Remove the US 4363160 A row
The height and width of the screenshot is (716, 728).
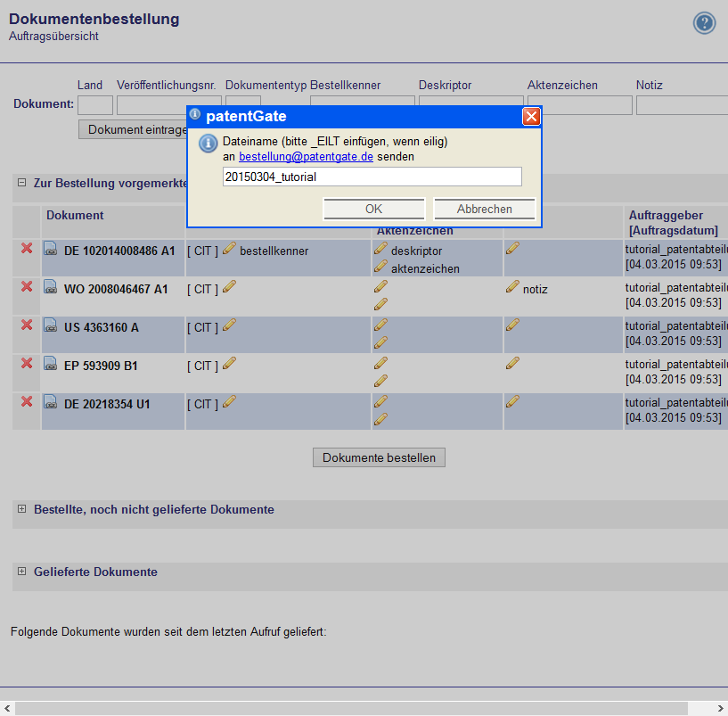tap(27, 325)
